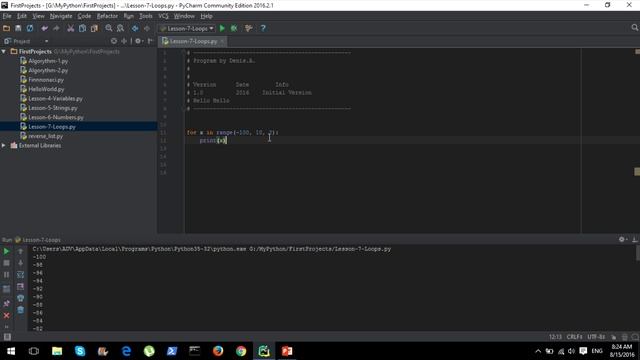Toggle Use Soft Wraps in Run panel
640x360 pixels.
pos(20,275)
